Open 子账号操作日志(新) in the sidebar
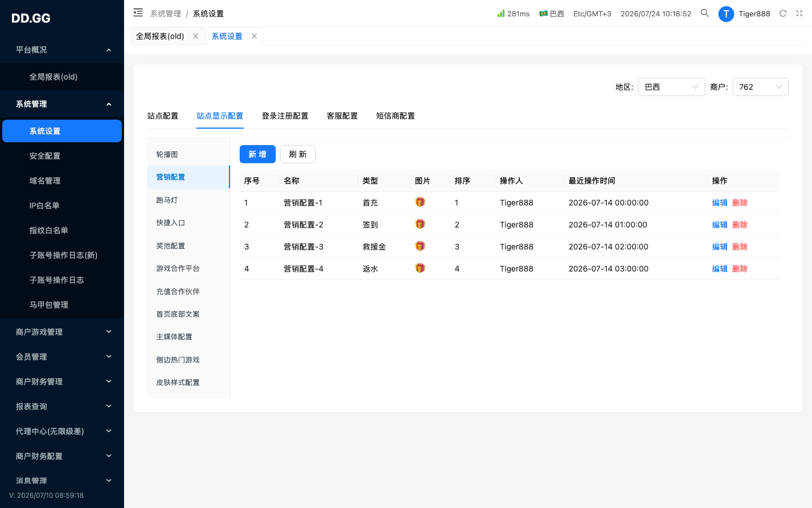Screen dimensions: 812x508 [x=62, y=255]
